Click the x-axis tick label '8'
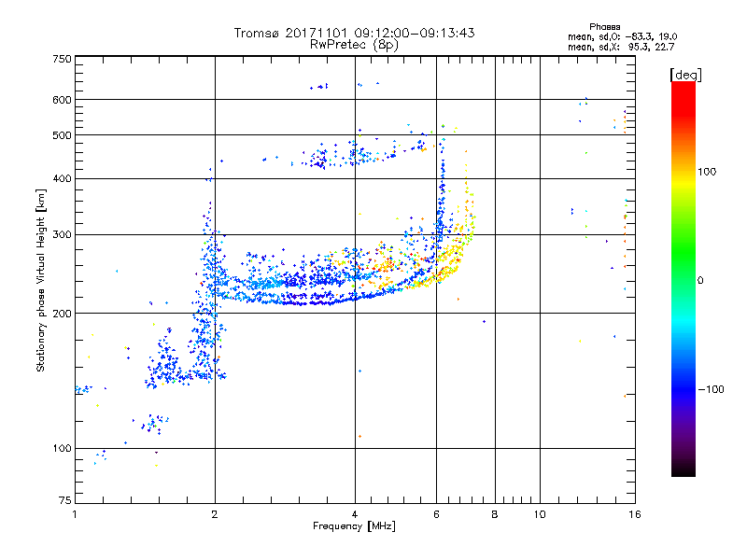747x560 pixels. (x=495, y=514)
